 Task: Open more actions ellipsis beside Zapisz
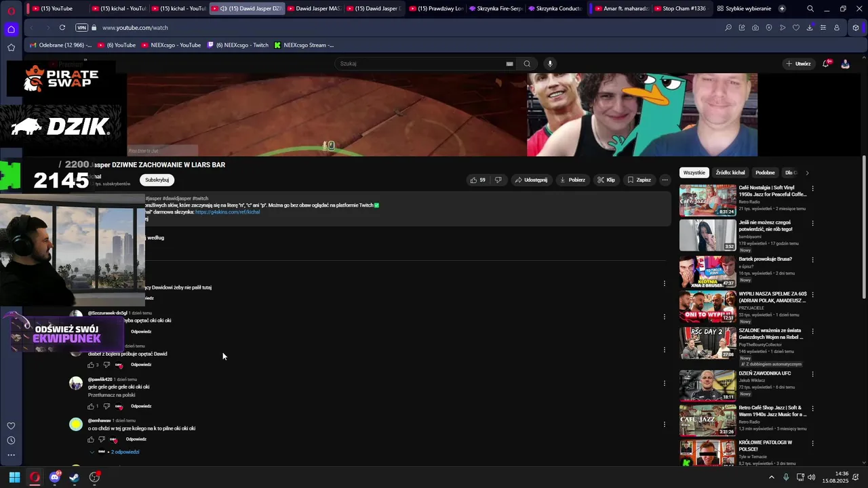(665, 180)
